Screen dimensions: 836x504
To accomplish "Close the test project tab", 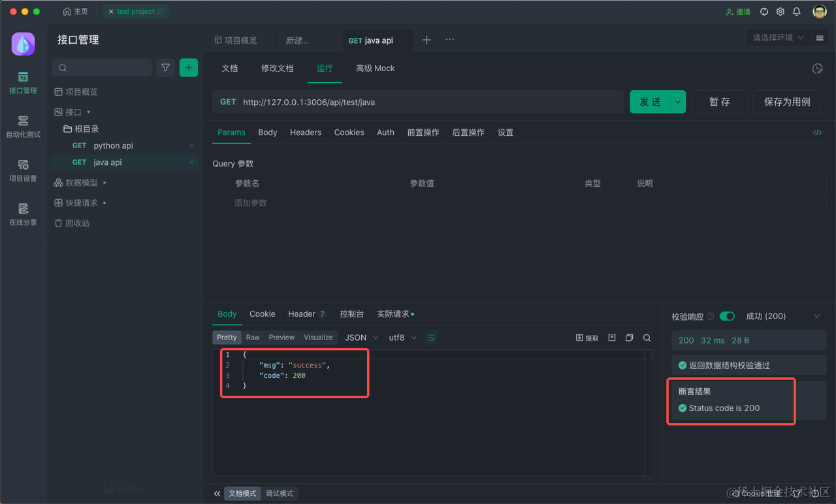I will [x=110, y=12].
